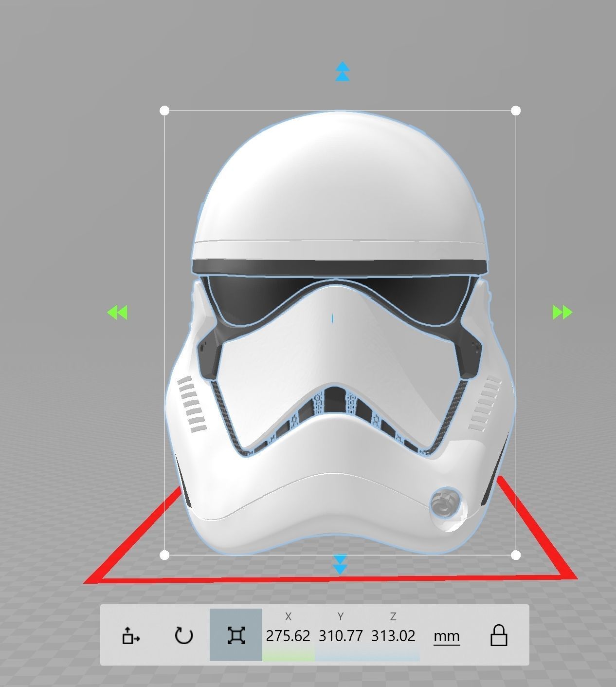Open the mm units selector
Viewport: 616px width, 687px height.
pos(446,636)
